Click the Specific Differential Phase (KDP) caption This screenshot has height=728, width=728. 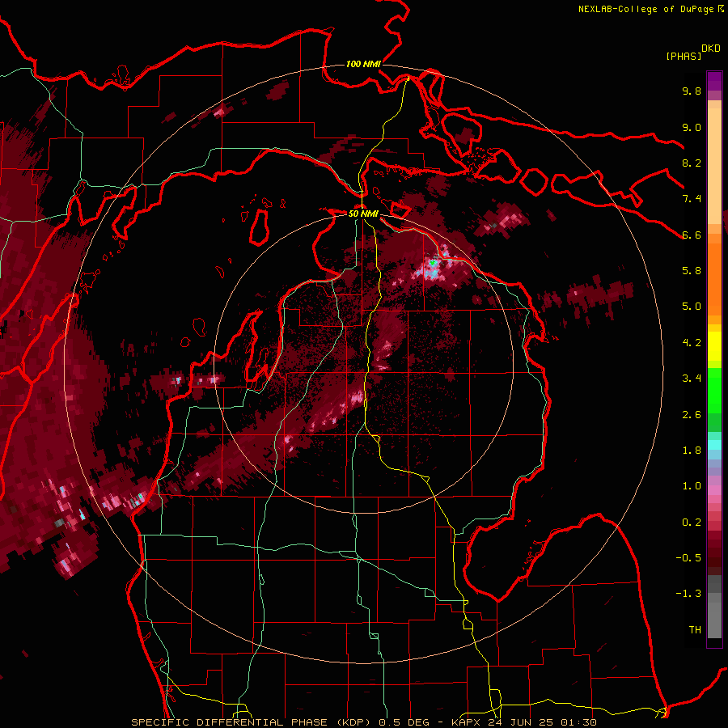tap(253, 722)
